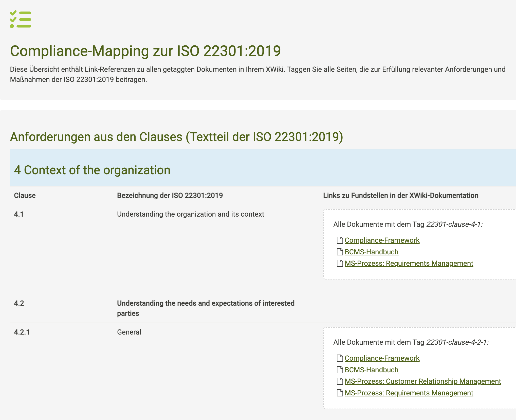Click the Compliance-Mapping zur ISO 22301:2019 title
This screenshot has height=420, width=516.
click(x=145, y=51)
